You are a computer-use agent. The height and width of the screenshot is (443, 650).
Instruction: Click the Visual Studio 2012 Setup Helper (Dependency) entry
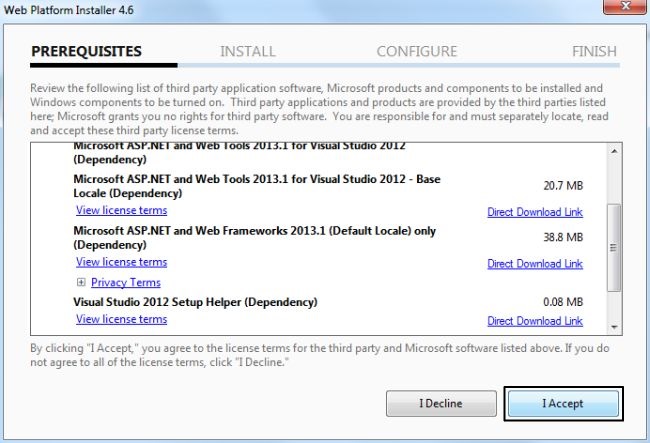pyautogui.click(x=195, y=302)
